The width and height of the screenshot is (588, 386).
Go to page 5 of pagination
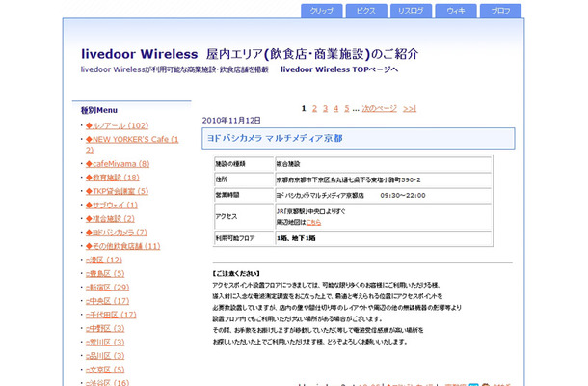click(347, 108)
